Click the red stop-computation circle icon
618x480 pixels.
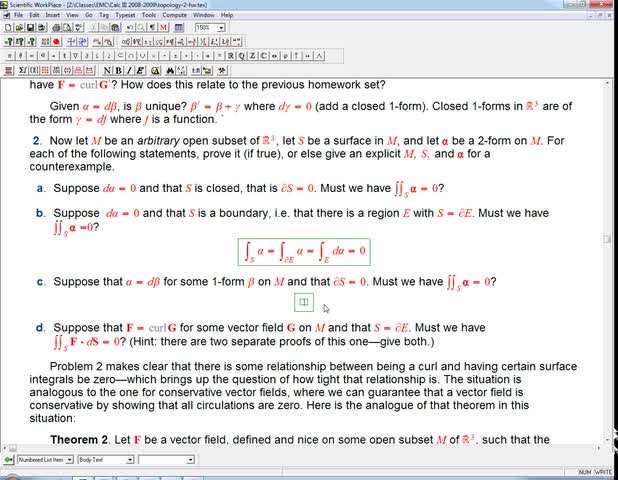[x=56, y=42]
